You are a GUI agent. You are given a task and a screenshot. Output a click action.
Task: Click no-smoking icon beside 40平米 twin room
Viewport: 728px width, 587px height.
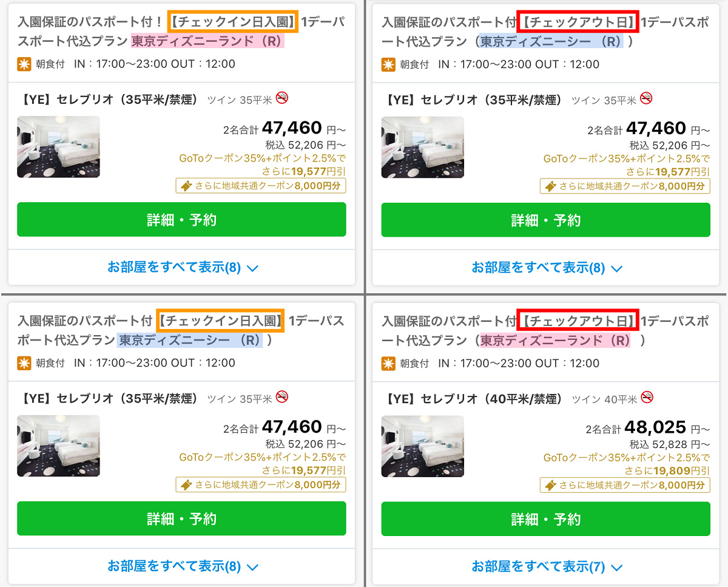point(647,397)
